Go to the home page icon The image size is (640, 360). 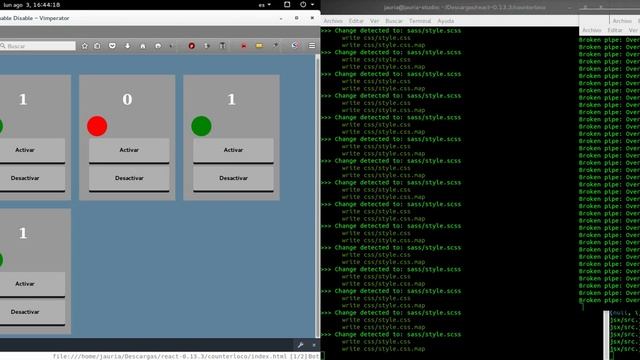tap(142, 46)
